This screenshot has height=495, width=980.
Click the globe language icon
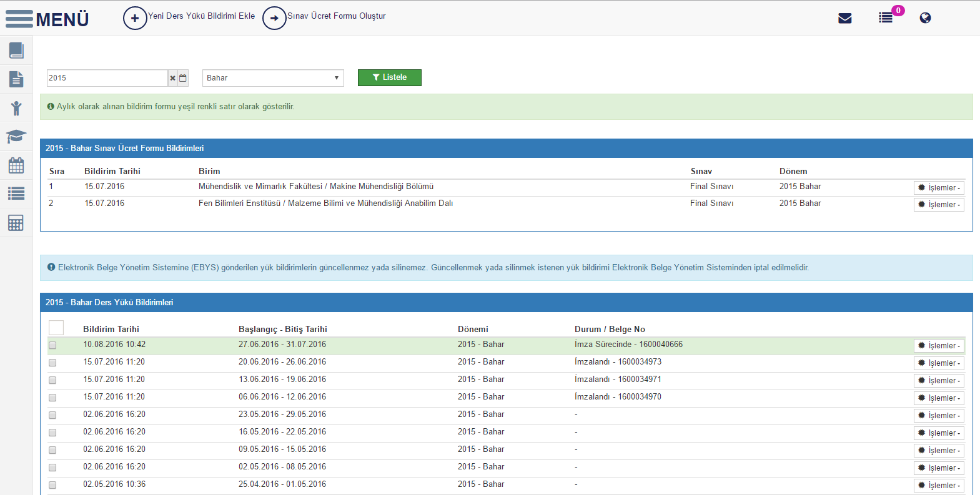(x=926, y=18)
